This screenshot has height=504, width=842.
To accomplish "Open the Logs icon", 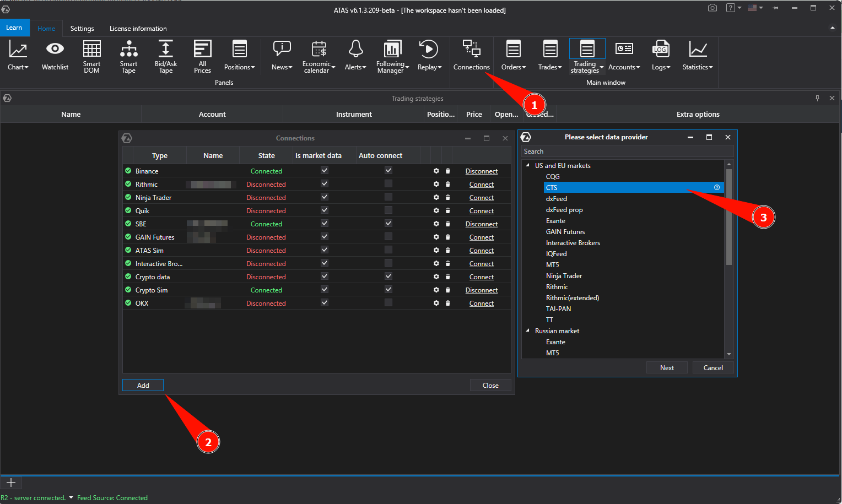I will (661, 49).
